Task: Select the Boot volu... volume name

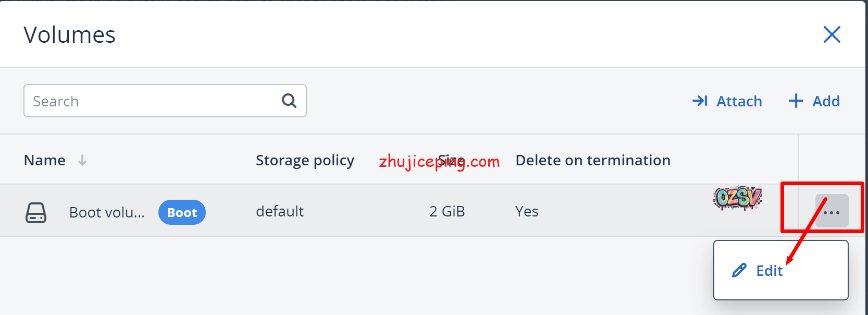Action: click(107, 212)
